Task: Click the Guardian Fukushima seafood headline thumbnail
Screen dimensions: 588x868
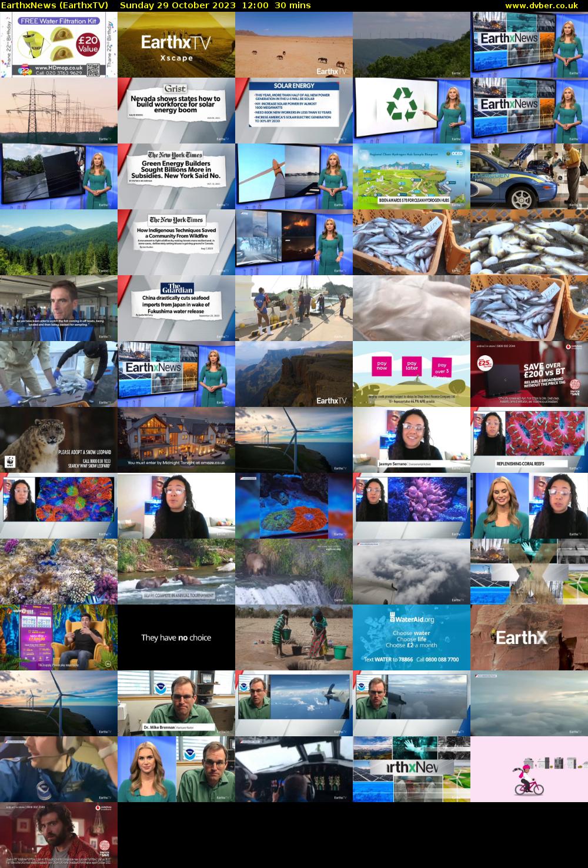Action: coord(176,308)
